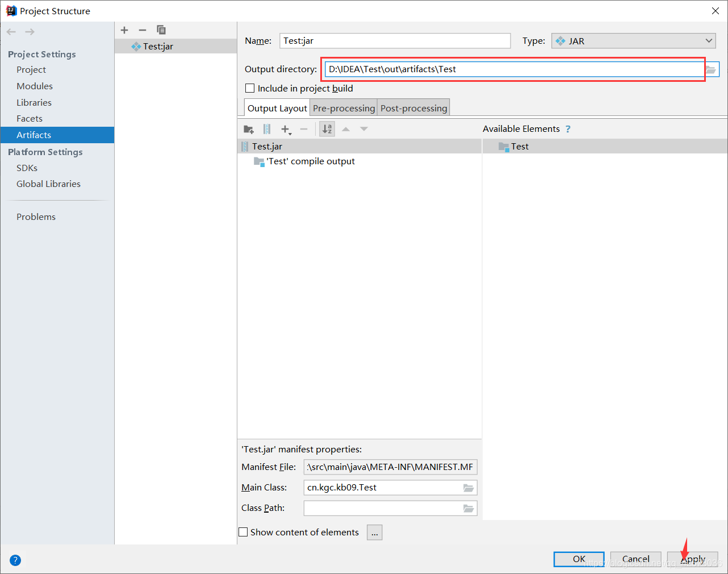Click the ellipsis button beside Show content
Image resolution: width=728 pixels, height=574 pixels.
(x=375, y=533)
